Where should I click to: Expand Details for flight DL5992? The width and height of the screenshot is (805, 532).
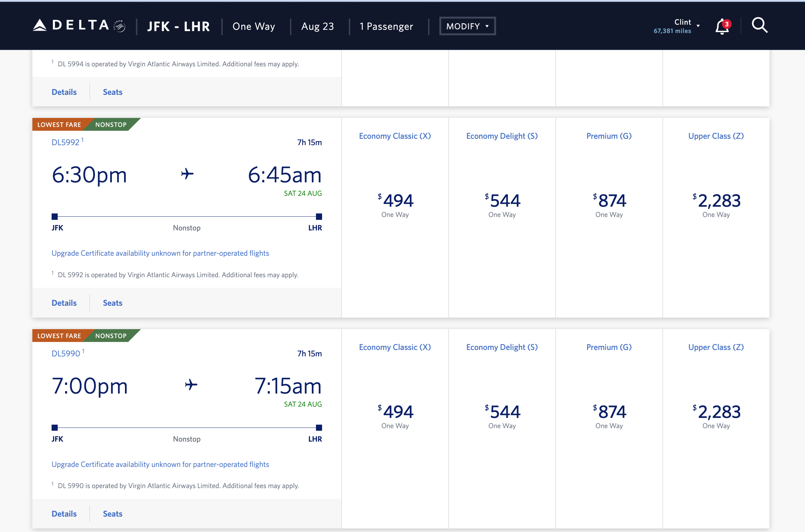[x=64, y=303]
